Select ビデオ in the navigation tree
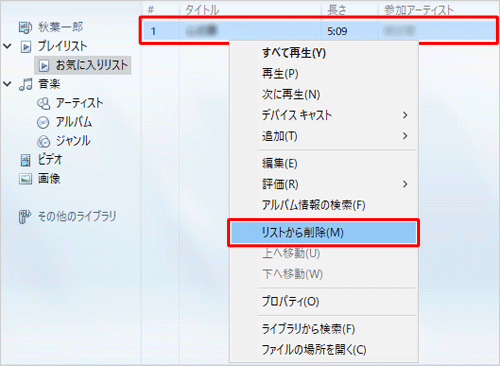 tap(50, 160)
